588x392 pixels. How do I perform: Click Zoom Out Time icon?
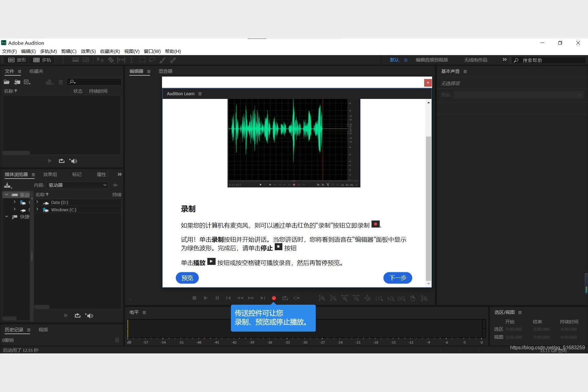(x=356, y=298)
